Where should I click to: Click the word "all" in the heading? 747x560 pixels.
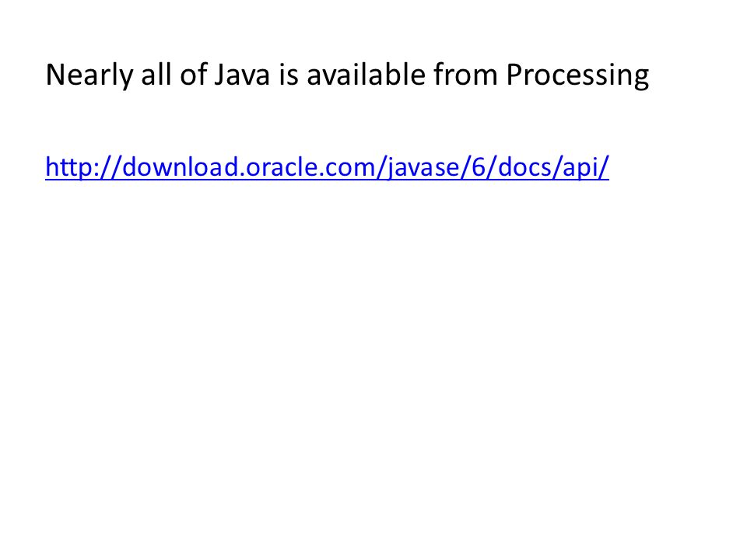[x=156, y=75]
